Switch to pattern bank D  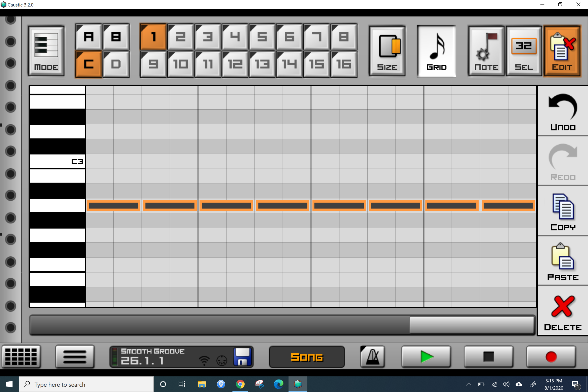pyautogui.click(x=116, y=64)
